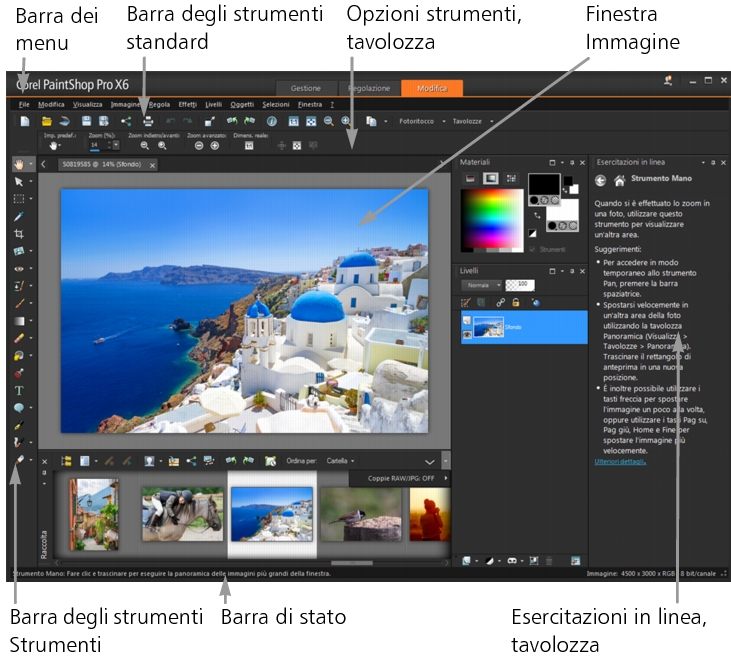Select the horse thumbnail in the organizer
Screen dimensions: 731x669
181,513
